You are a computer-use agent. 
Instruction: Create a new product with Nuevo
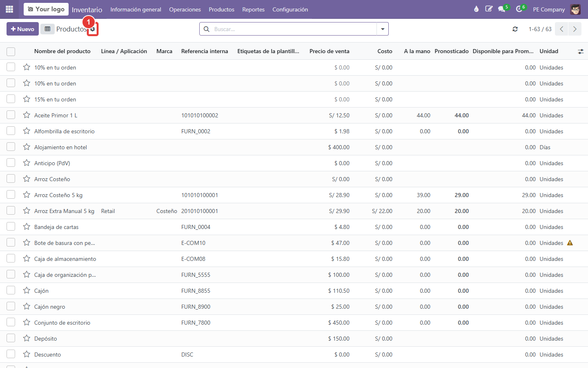pyautogui.click(x=22, y=29)
